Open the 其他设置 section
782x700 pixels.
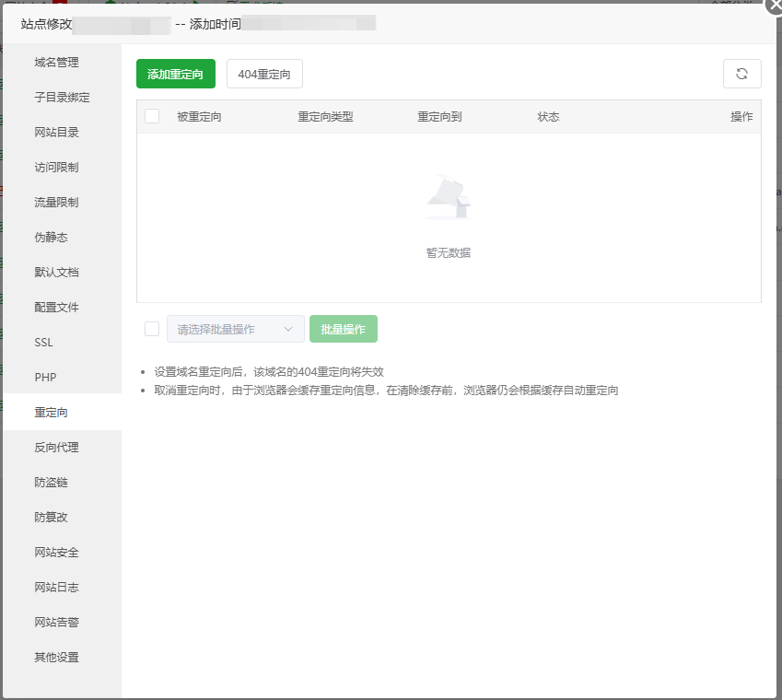tap(55, 657)
